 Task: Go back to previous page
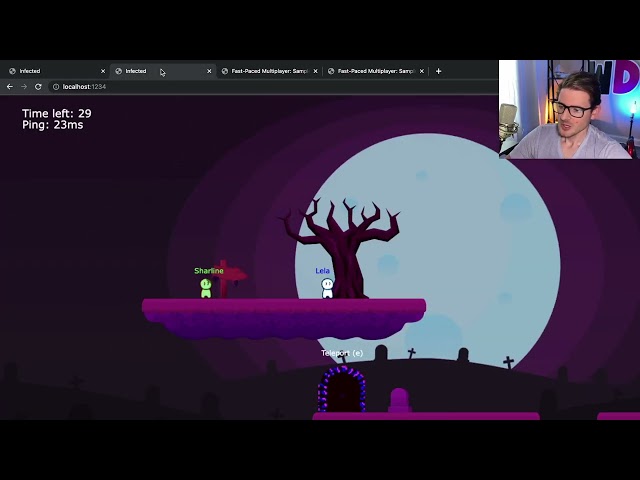coord(10,87)
